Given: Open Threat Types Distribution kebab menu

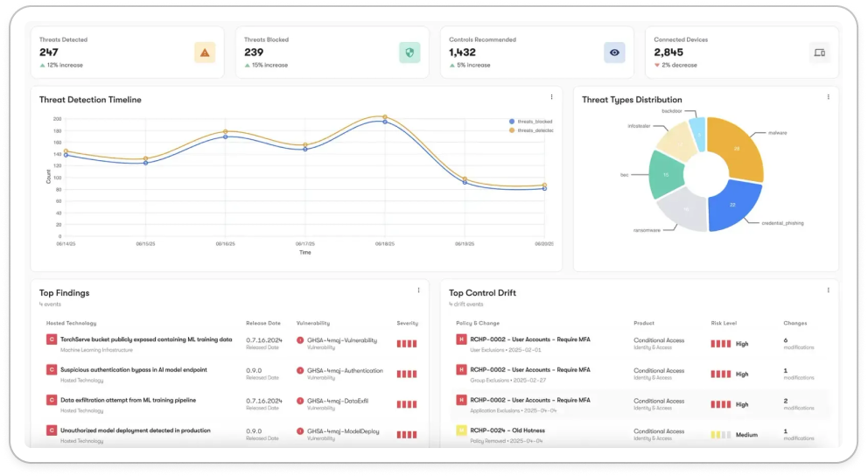Looking at the screenshot, I should pos(828,97).
